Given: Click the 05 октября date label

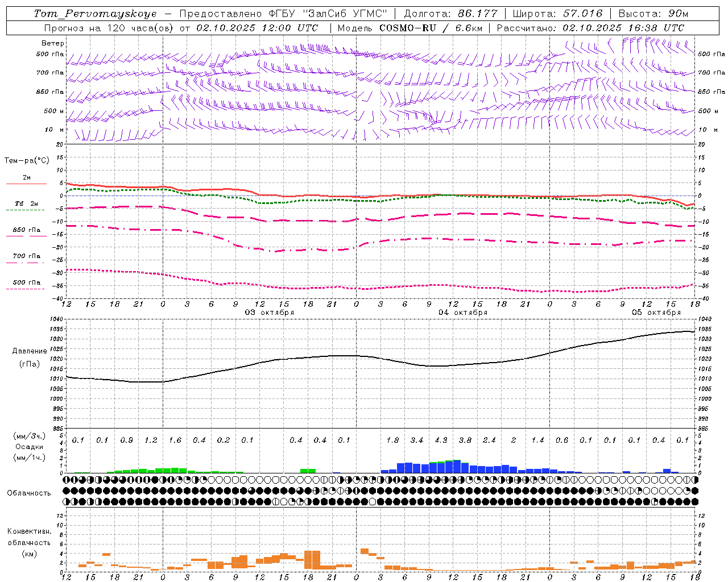Looking at the screenshot, I should (656, 313).
